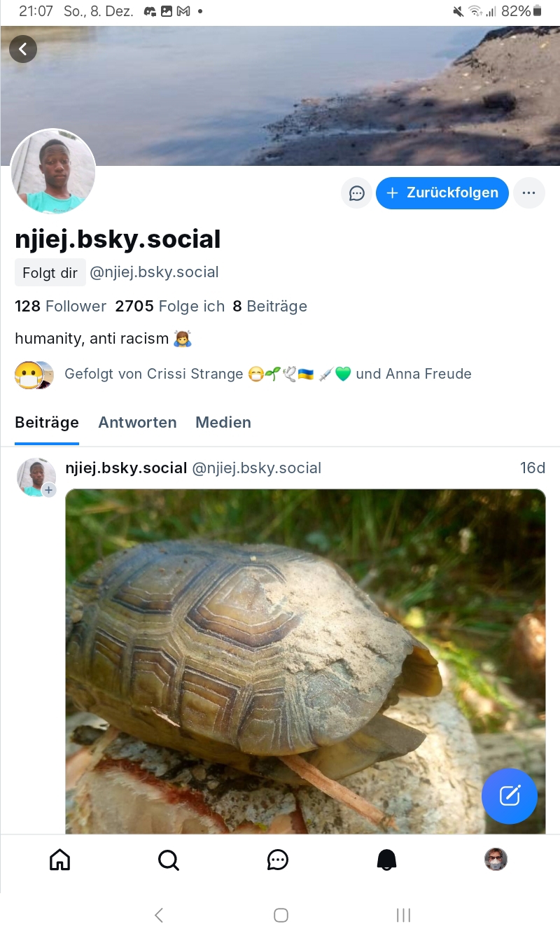Open Notifications bell in bottom bar

point(387,860)
